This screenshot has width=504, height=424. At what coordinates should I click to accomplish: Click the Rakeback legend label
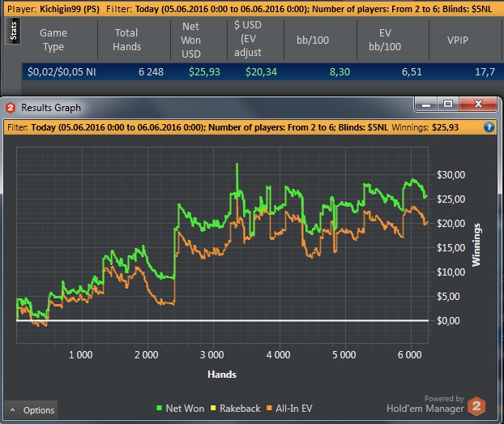click(x=240, y=409)
